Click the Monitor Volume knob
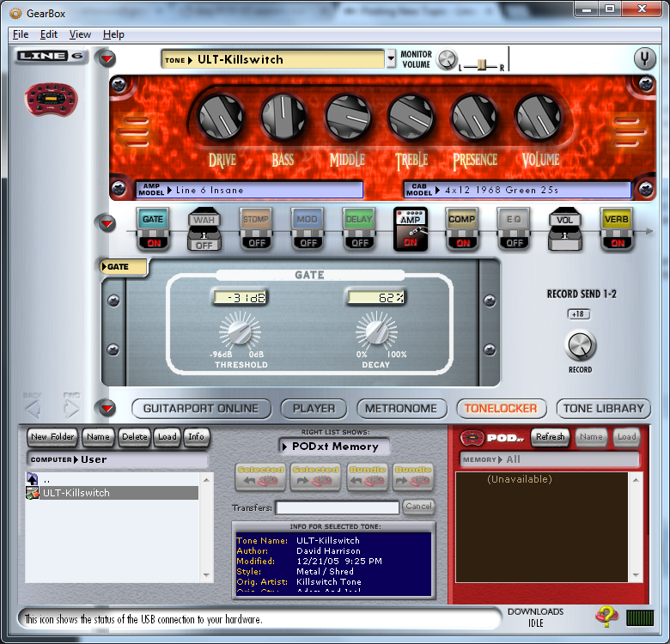This screenshot has width=670, height=644. click(446, 59)
